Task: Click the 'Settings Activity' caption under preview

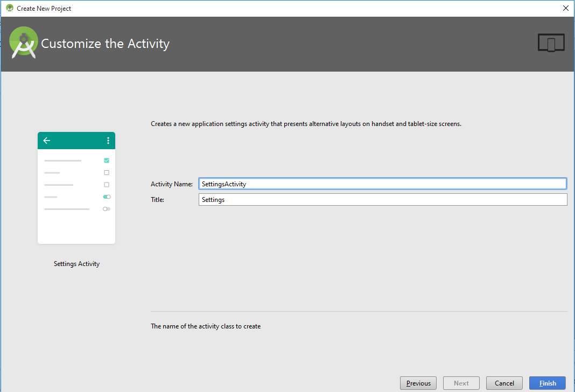Action: (76, 264)
